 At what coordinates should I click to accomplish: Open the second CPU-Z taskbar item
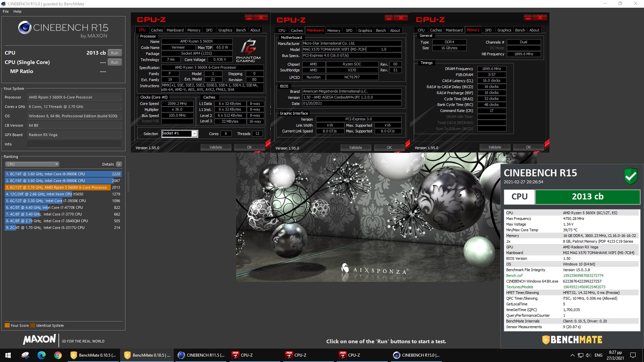[309, 355]
